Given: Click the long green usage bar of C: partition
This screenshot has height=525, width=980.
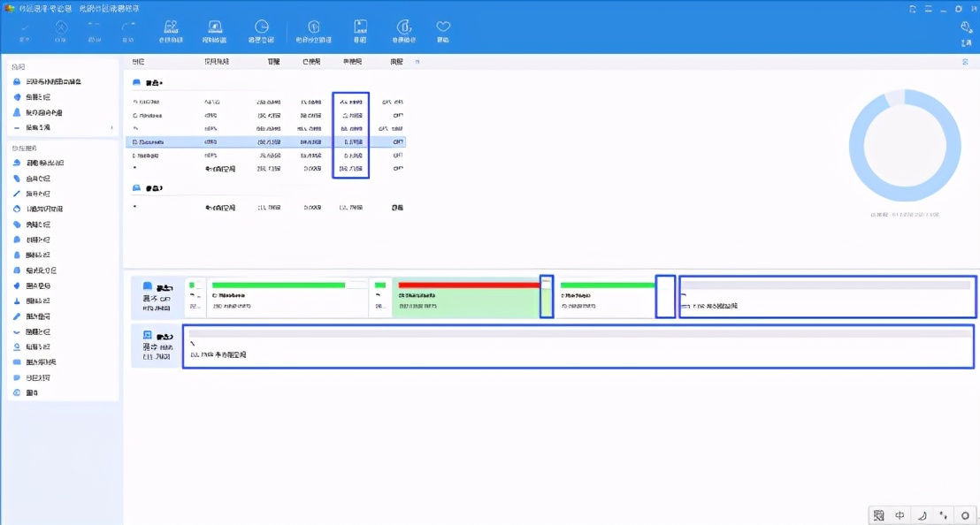Looking at the screenshot, I should (278, 285).
